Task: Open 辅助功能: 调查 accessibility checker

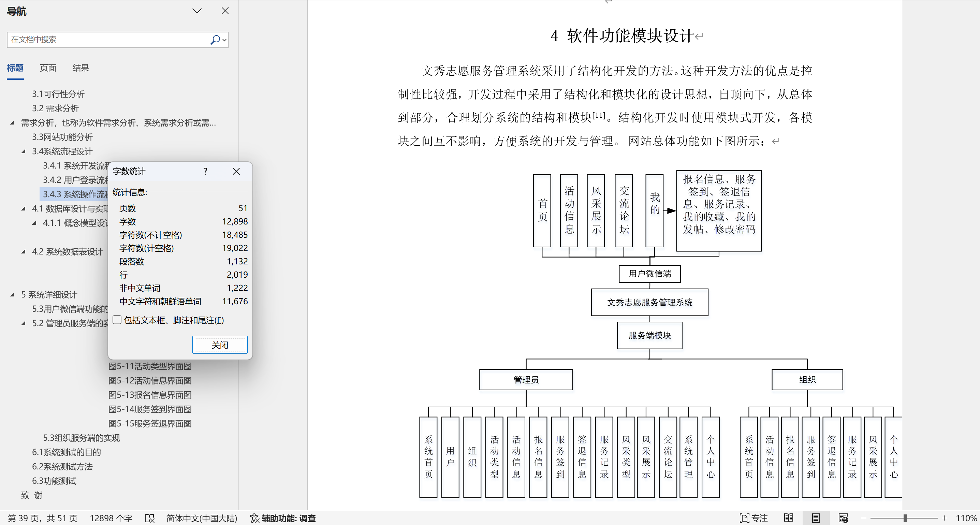Action: [283, 518]
